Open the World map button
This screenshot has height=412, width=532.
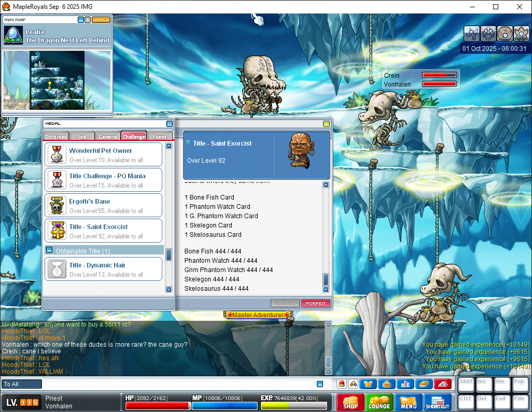pyautogui.click(x=101, y=20)
